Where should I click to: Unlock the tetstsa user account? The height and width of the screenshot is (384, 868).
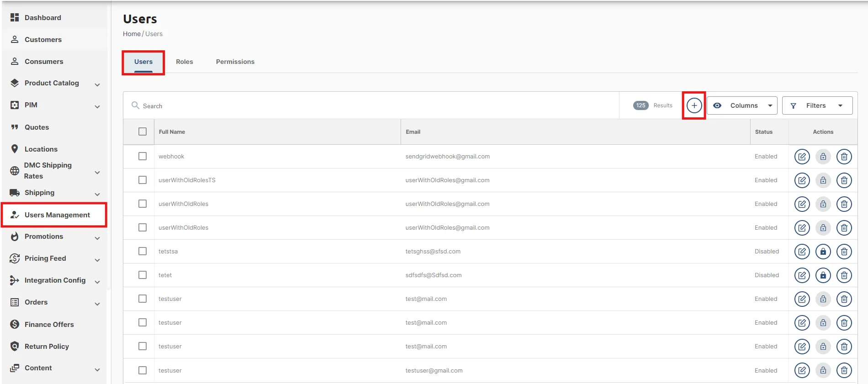(x=823, y=252)
